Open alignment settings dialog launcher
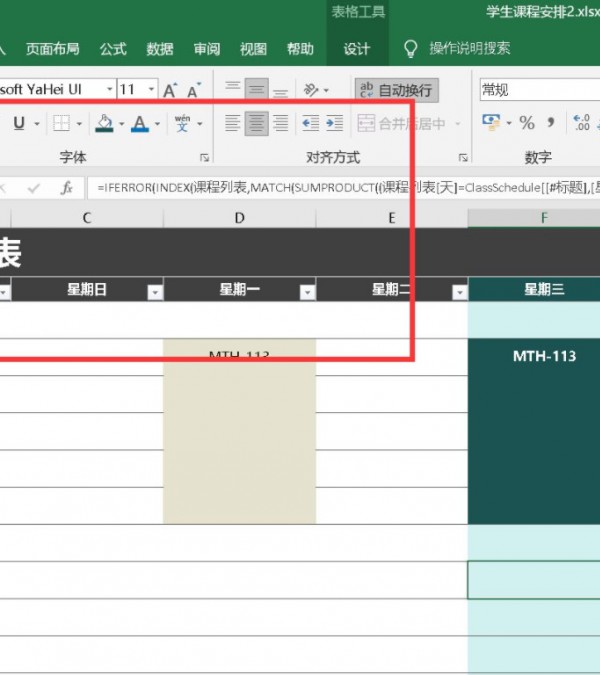Screen dimensions: 600x675 (x=463, y=158)
